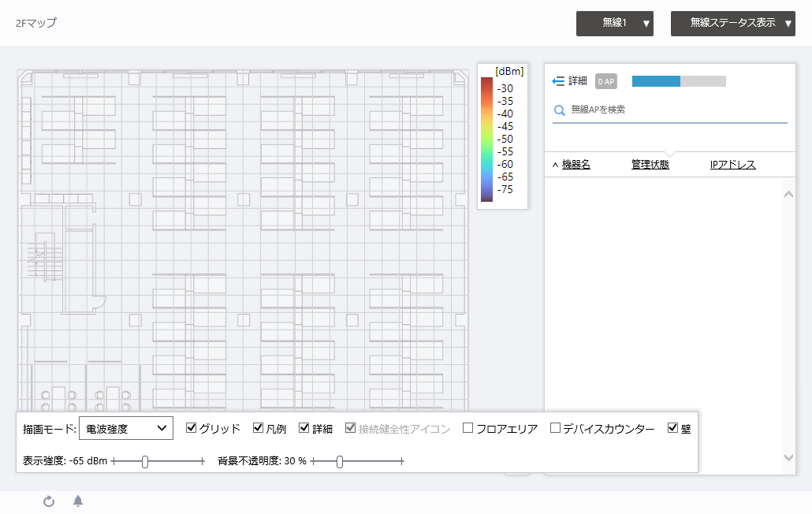
Task: Click the list scrollbar up arrow
Action: click(x=788, y=195)
